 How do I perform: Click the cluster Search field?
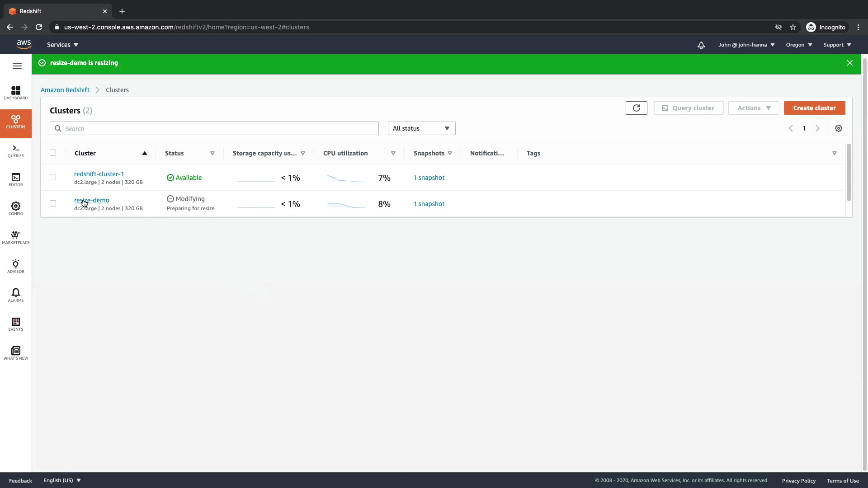pyautogui.click(x=214, y=128)
